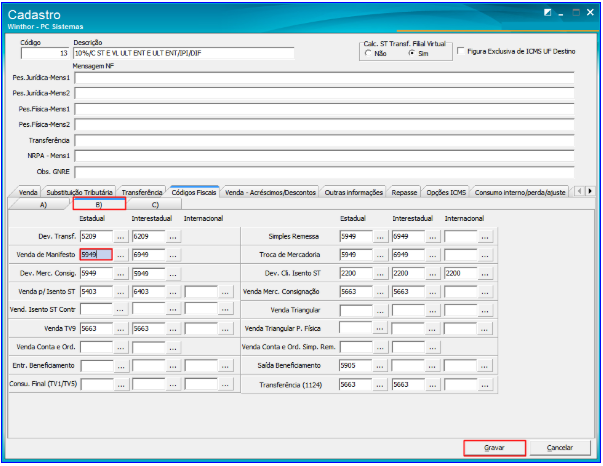Viewport: 603px width, 466px height.
Task: Open lookup for Dev. Merc. Consig. Estadual
Action: [x=121, y=273]
